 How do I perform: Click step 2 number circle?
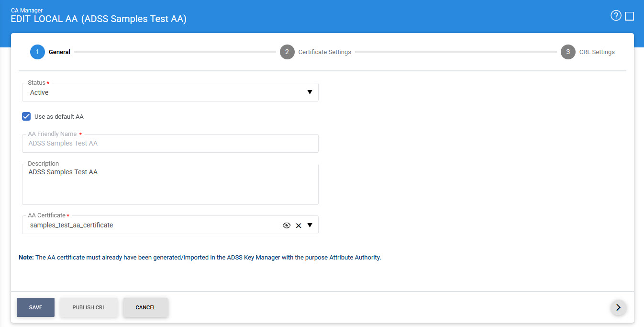tap(287, 52)
